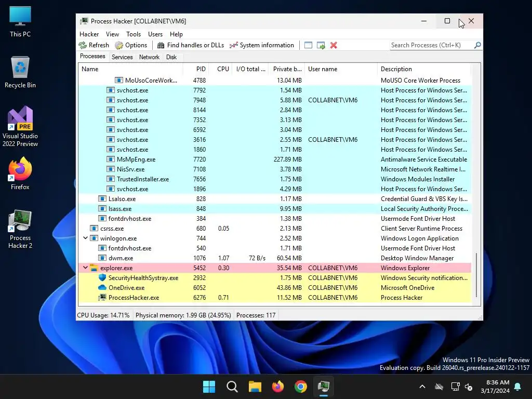Image resolution: width=532 pixels, height=399 pixels.
Task: Click the find window toolbar icon
Action: [308, 45]
